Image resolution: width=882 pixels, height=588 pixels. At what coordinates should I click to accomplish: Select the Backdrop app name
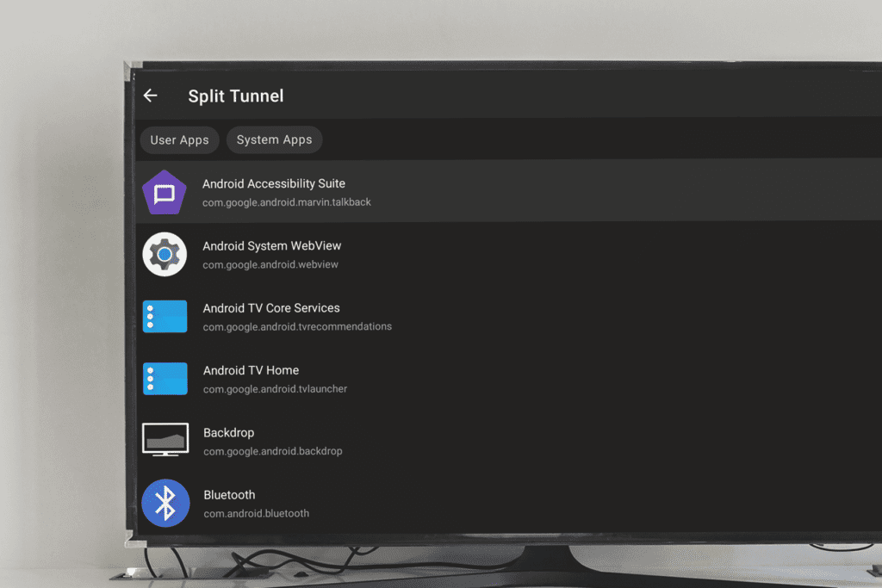pos(229,433)
